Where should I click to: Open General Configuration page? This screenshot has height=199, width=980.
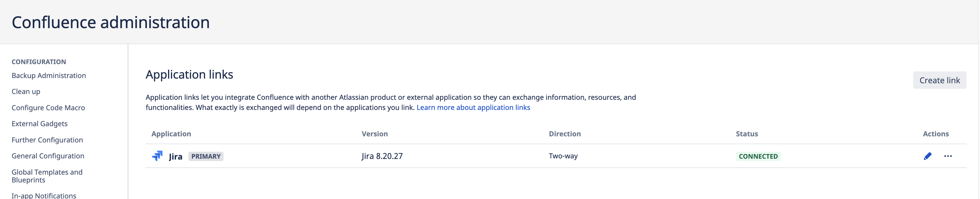click(x=48, y=156)
